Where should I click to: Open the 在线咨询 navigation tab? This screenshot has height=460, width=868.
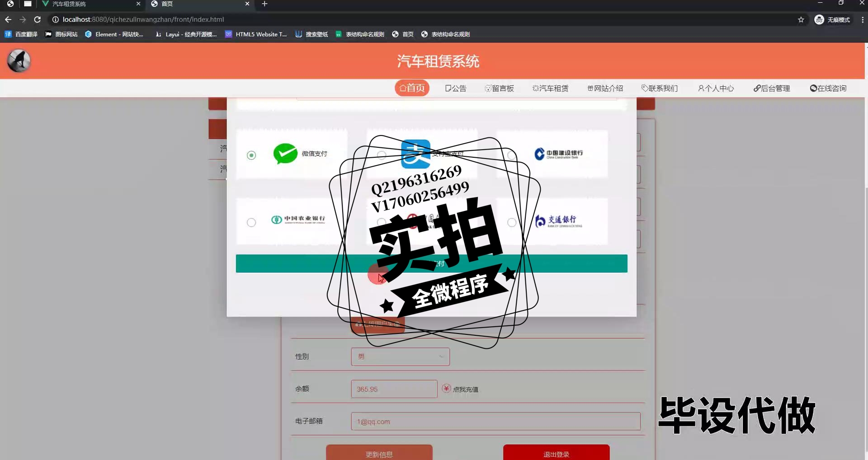pyautogui.click(x=828, y=88)
